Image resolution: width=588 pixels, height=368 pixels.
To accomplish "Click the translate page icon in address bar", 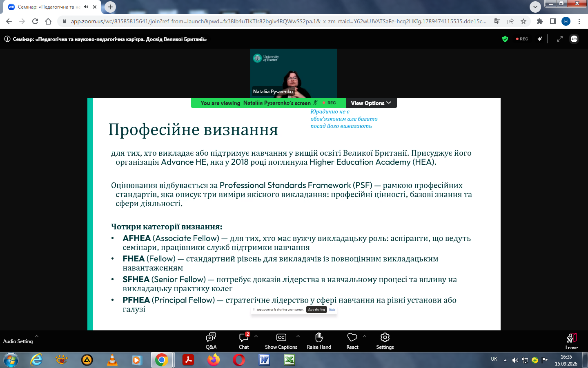I will point(497,21).
